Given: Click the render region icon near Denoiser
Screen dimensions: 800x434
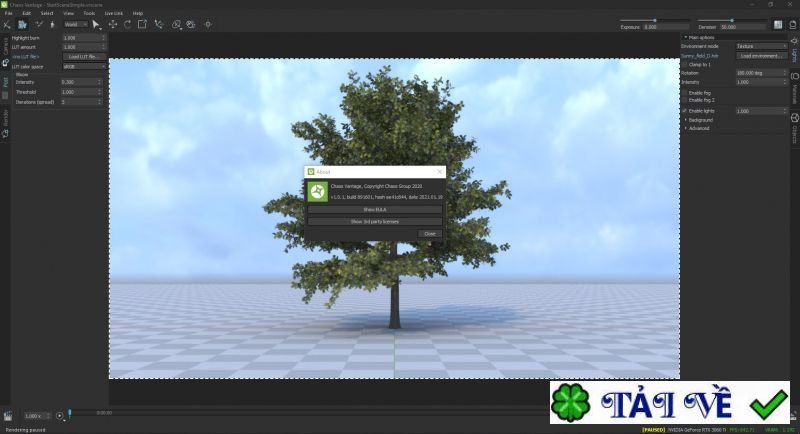Looking at the screenshot, I should tap(778, 24).
